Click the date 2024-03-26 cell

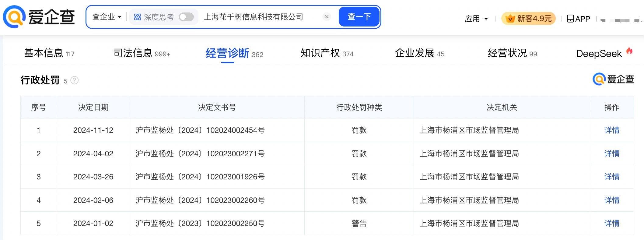click(x=93, y=177)
